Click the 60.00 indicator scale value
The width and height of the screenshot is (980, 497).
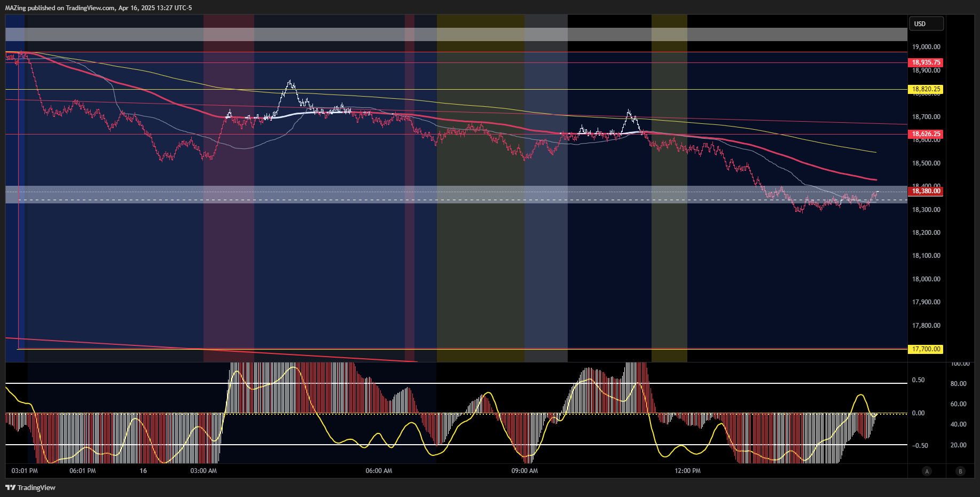pyautogui.click(x=959, y=404)
